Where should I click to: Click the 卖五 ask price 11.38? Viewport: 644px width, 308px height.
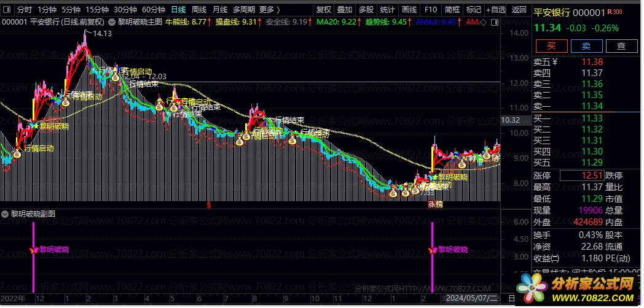[x=592, y=62]
